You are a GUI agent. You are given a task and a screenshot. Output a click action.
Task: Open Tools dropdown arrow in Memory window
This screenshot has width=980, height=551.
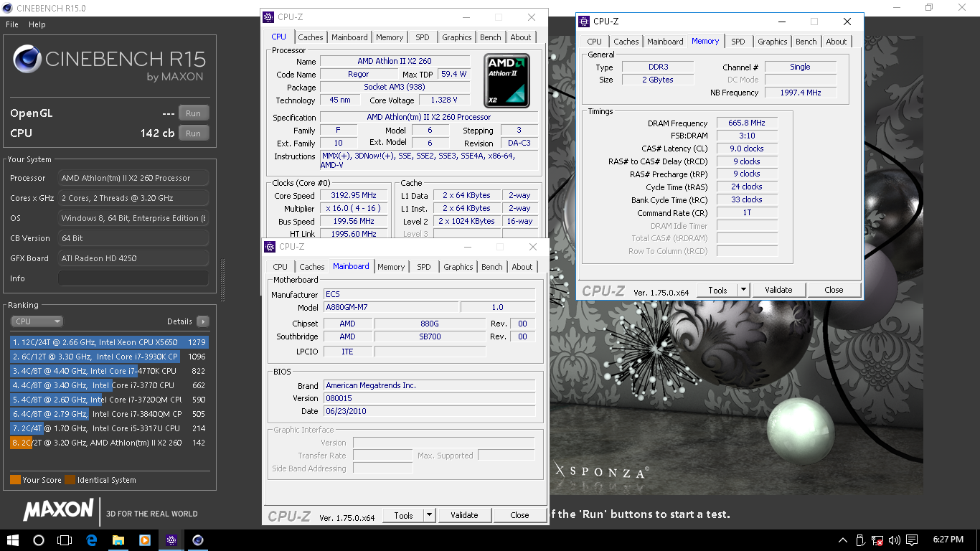tap(743, 290)
